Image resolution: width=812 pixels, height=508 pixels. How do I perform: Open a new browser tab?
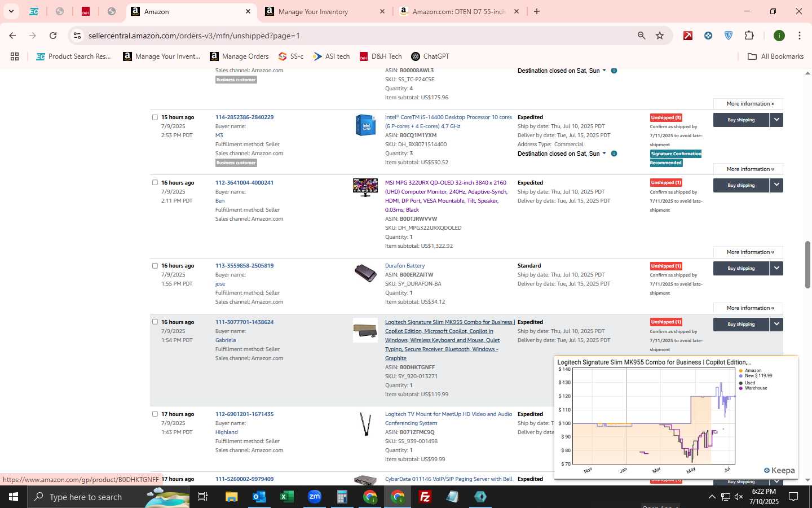(x=537, y=11)
